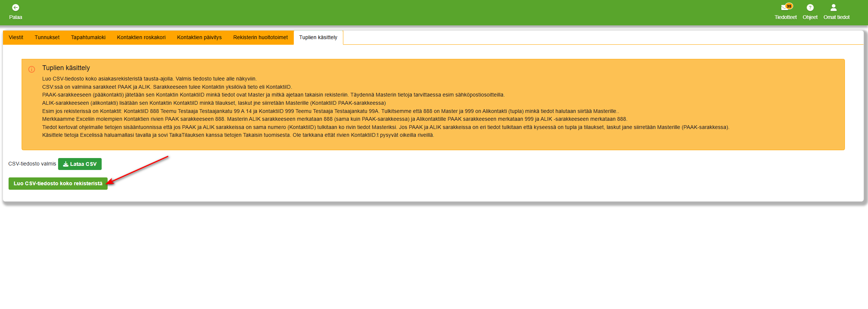Open help via the question mark icon
868x309 pixels.
(x=810, y=7)
